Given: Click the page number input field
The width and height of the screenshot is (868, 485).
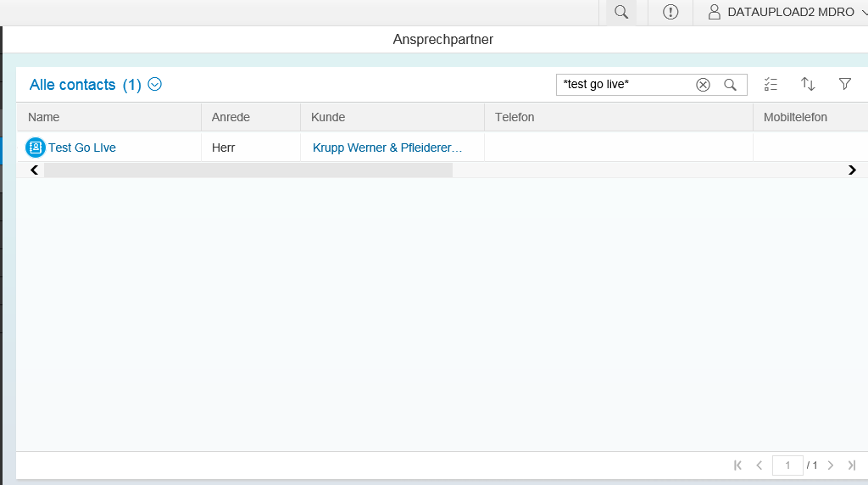Looking at the screenshot, I should [x=787, y=465].
